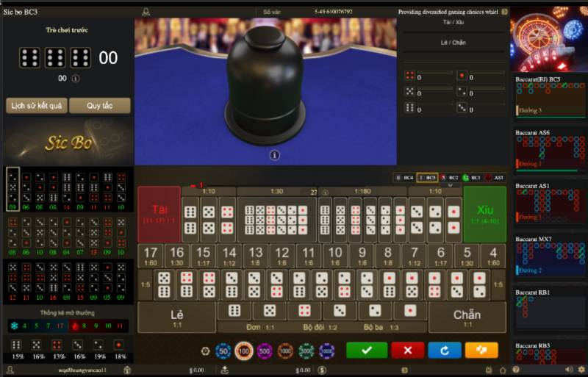Select the 50 value chip
This screenshot has height=377, width=588.
(x=223, y=351)
